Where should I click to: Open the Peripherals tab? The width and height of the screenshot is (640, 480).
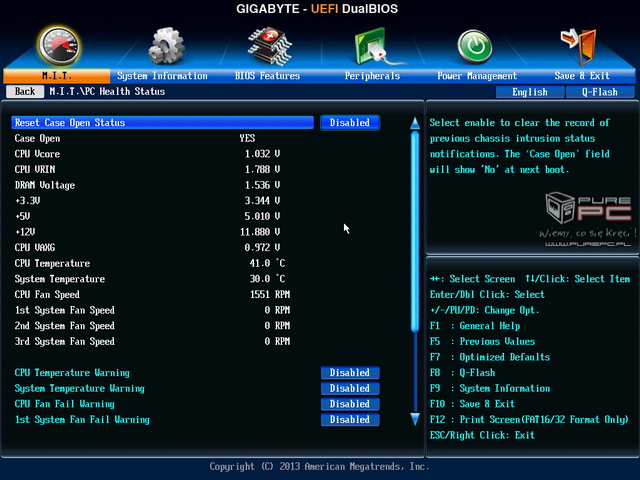(x=372, y=76)
